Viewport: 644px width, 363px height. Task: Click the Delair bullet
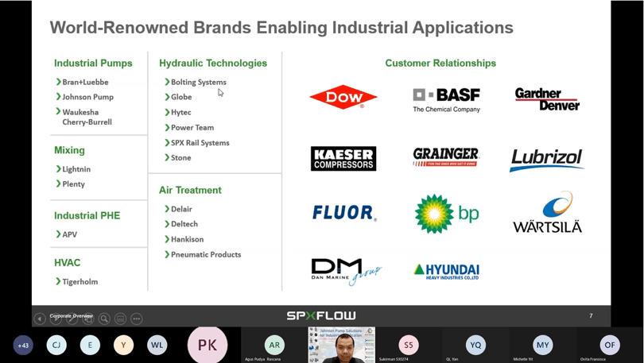(178, 209)
